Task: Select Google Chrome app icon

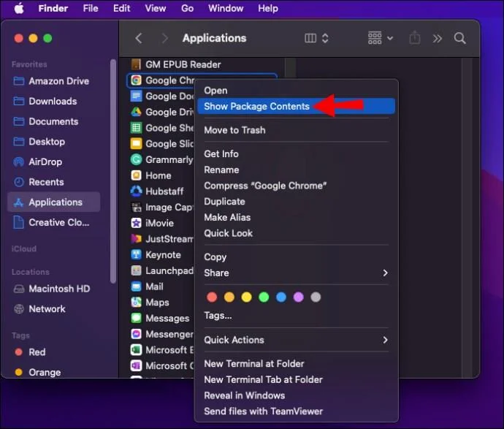Action: 136,80
